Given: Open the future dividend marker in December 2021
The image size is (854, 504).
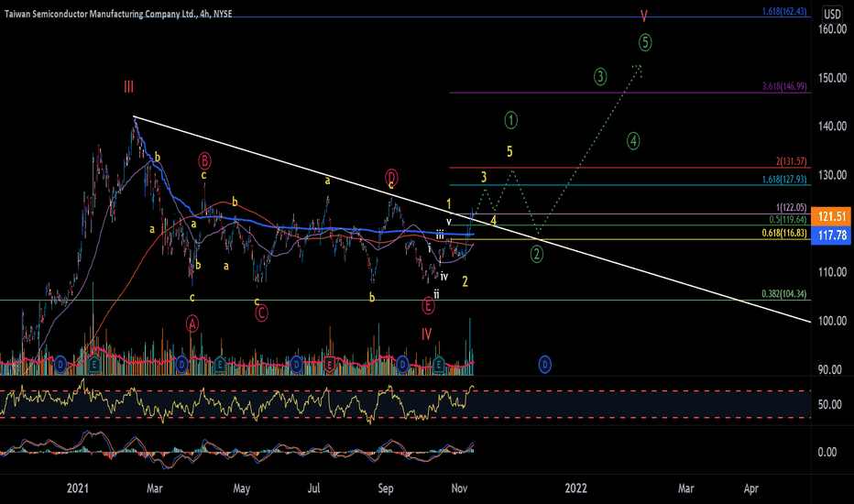Looking at the screenshot, I should (x=544, y=364).
